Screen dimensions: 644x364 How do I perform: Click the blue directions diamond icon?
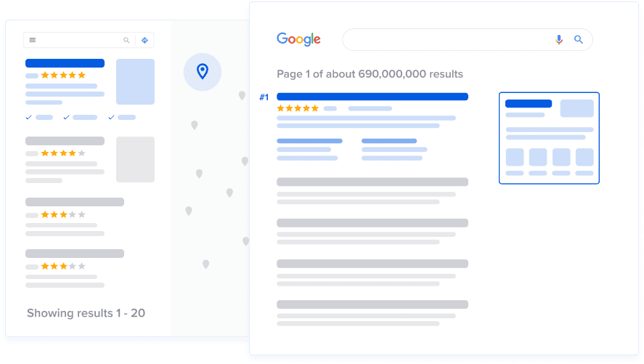[144, 40]
